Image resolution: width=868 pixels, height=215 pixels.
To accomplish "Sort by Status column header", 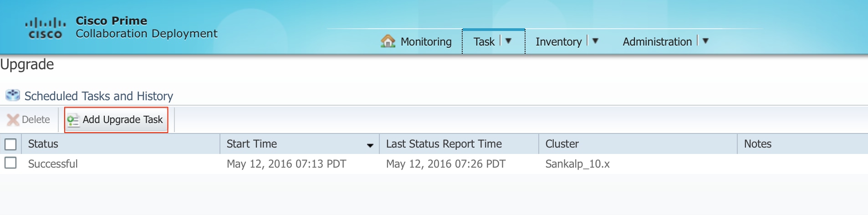I will pos(121,144).
